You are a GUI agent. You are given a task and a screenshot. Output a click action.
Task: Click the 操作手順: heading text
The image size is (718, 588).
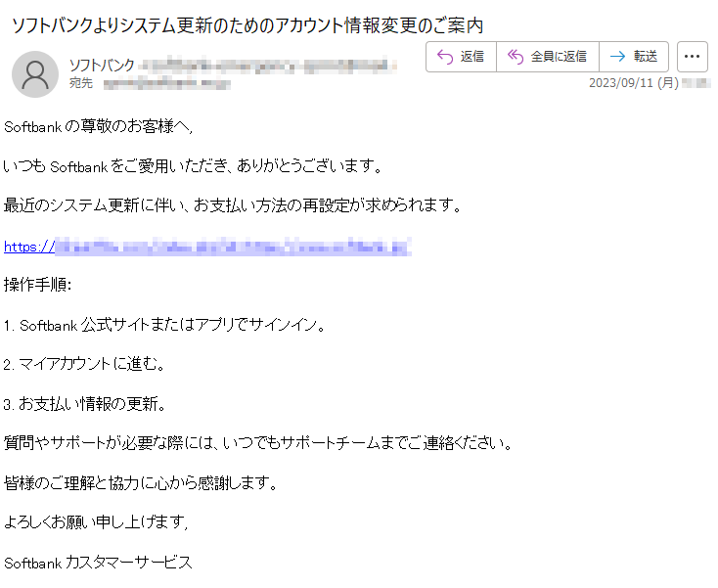click(37, 285)
